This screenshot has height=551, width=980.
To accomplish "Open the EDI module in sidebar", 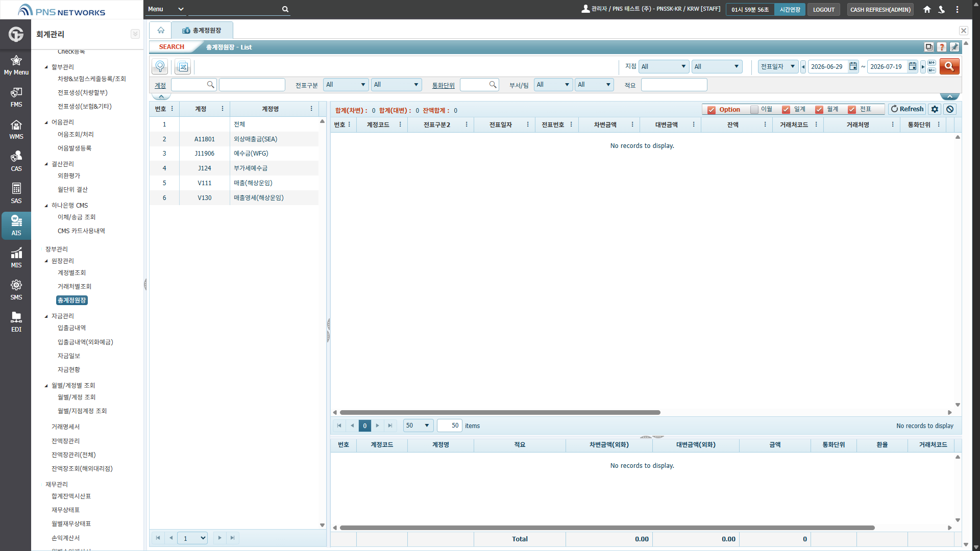I will [x=16, y=322].
